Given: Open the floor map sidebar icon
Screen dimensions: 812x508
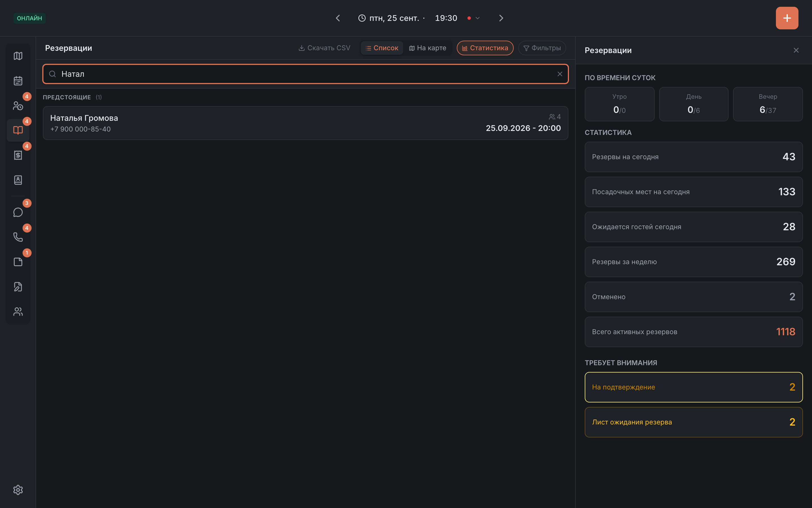Looking at the screenshot, I should tap(18, 56).
